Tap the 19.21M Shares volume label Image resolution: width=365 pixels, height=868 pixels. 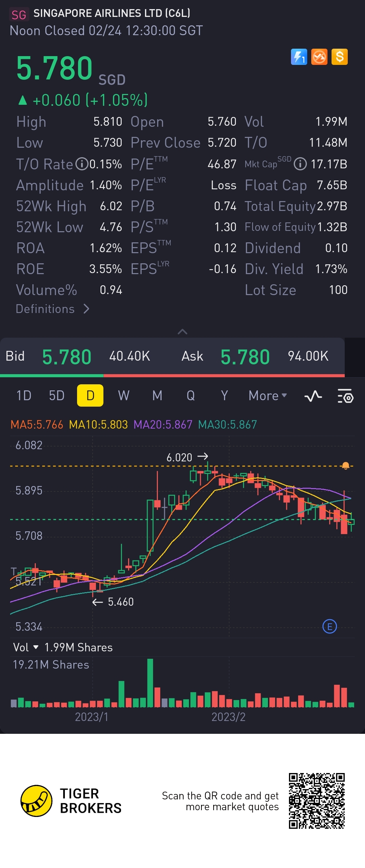pos(51,665)
